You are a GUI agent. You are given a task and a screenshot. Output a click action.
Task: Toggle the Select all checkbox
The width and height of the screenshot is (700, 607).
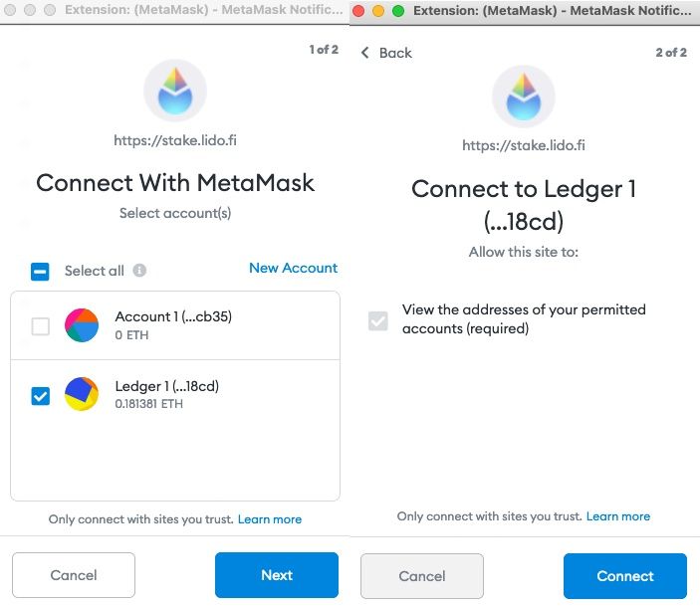(x=40, y=272)
